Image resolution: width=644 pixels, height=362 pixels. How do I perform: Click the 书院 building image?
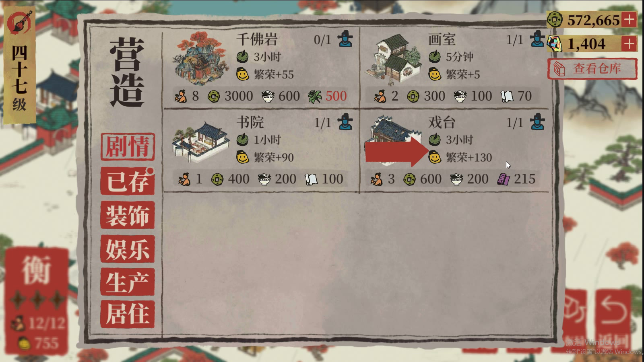201,142
